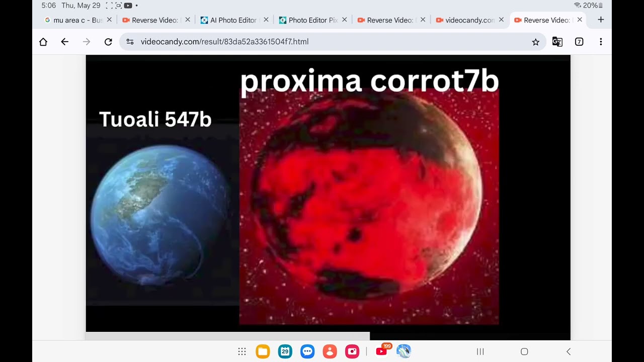Image resolution: width=644 pixels, height=362 pixels.
Task: Close the AI Photo Editor tab
Action: [x=266, y=20]
